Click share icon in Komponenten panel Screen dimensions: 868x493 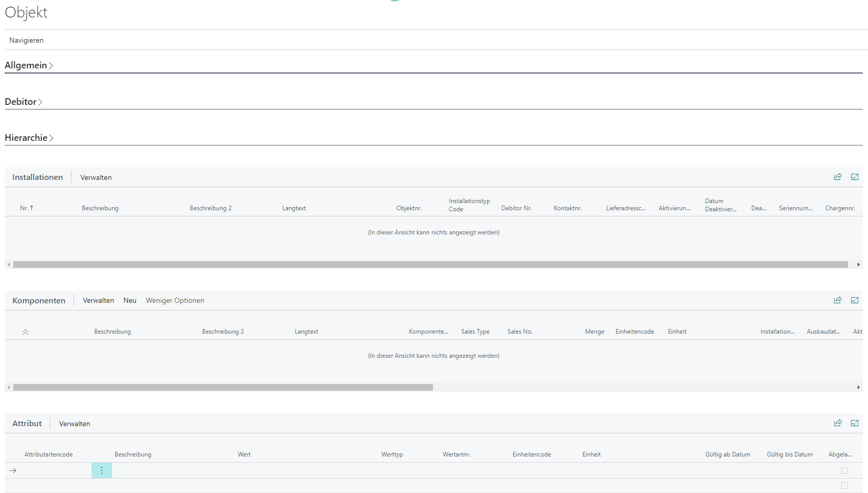point(838,300)
